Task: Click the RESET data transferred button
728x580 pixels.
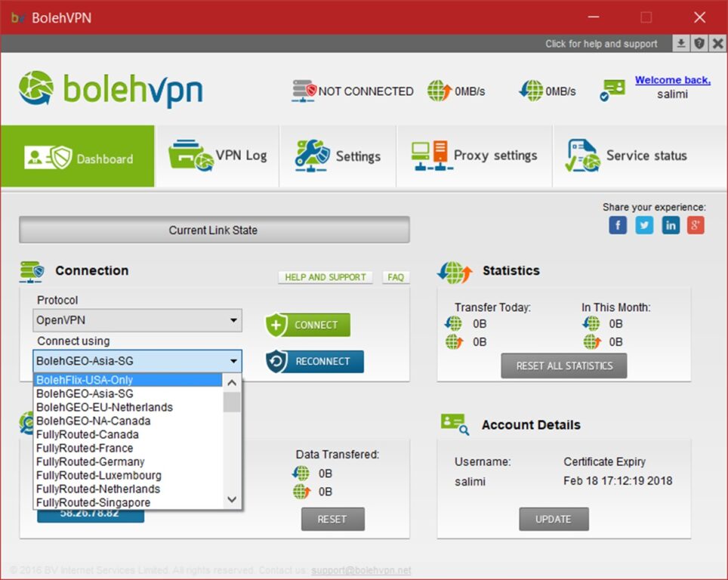Action: point(332,519)
